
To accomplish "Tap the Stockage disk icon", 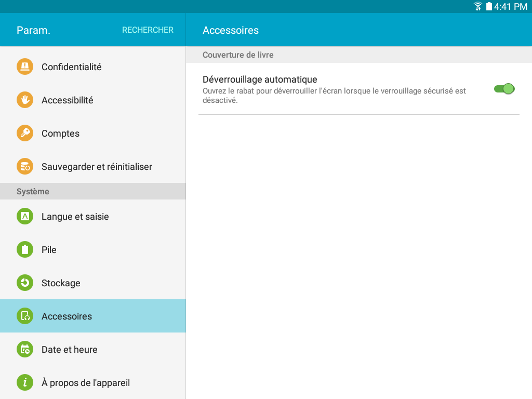I will click(25, 283).
